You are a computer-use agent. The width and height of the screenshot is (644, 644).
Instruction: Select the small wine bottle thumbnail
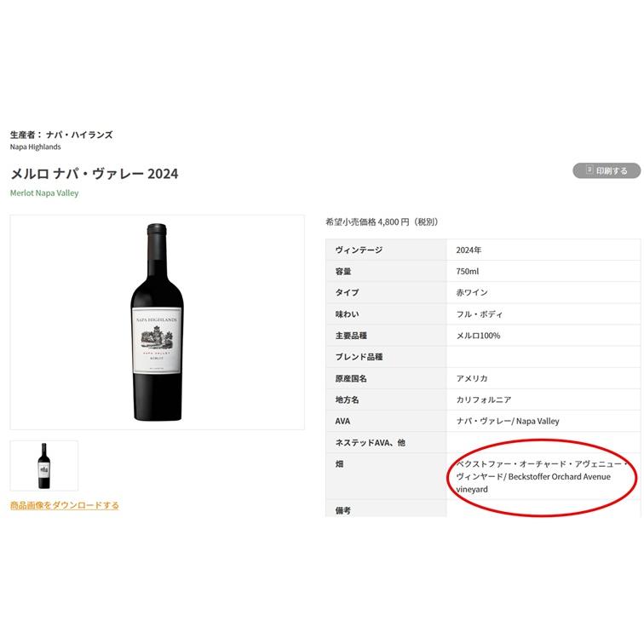pyautogui.click(x=43, y=465)
